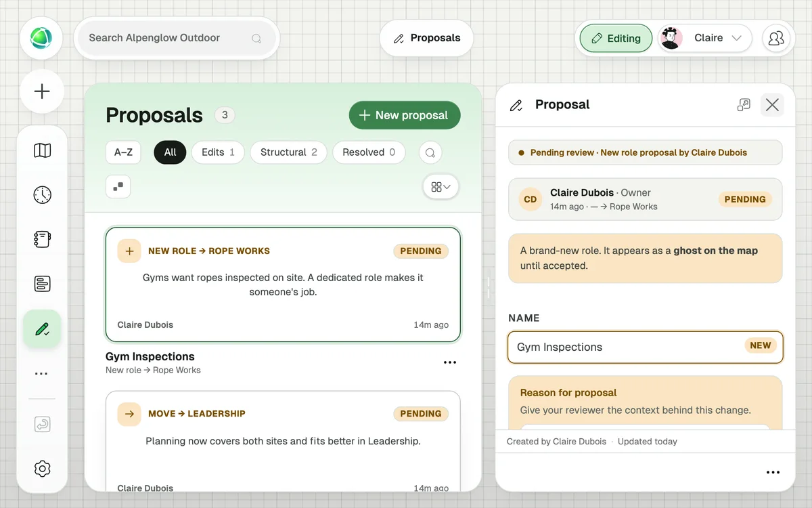The image size is (812, 508).
Task: Select the Edits filter tab
Action: 218,152
